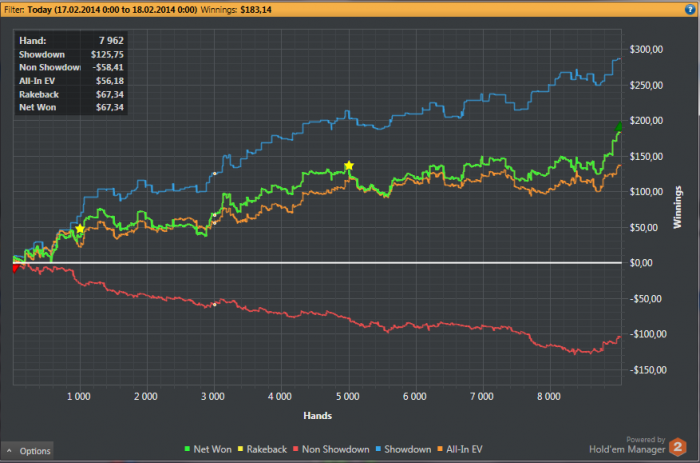The width and height of the screenshot is (700, 463).
Task: Click the Hold'em Manager 2 logo badge
Action: pos(678,447)
